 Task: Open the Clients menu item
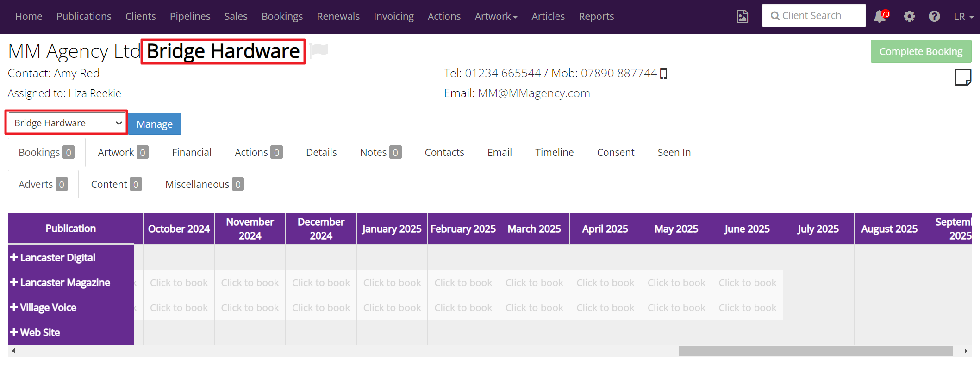point(140,16)
